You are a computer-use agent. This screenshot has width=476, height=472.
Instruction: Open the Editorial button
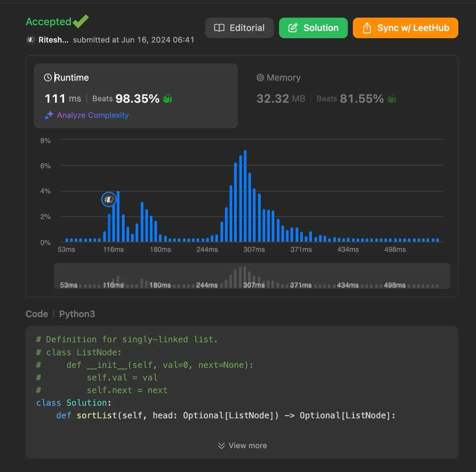pos(239,28)
